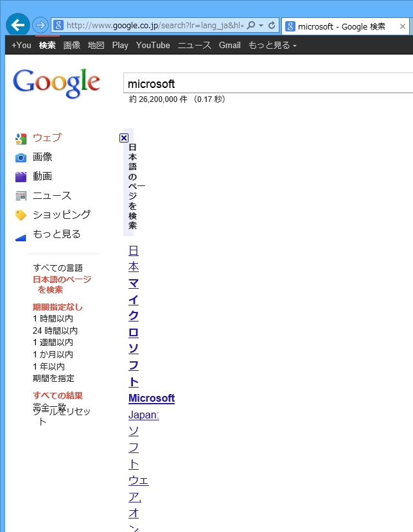The height and width of the screenshot is (532, 413).
Task: Open YouTube in the Google top bar
Action: click(x=153, y=45)
